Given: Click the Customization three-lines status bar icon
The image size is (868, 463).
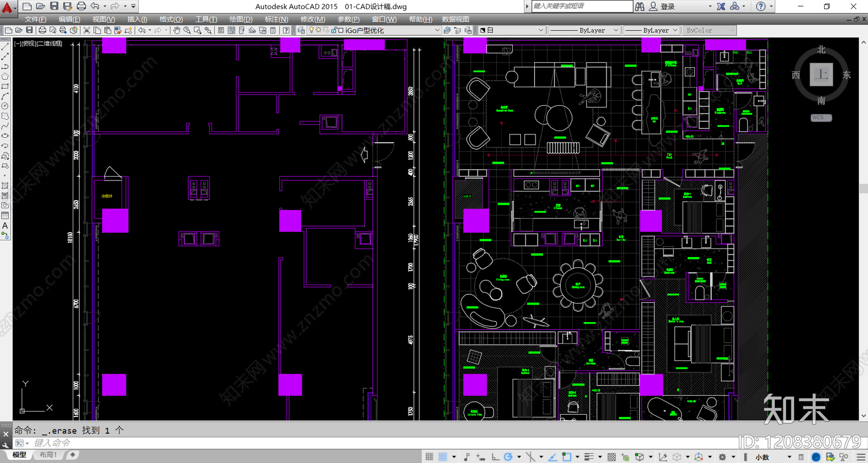Looking at the screenshot, I should (x=861, y=457).
